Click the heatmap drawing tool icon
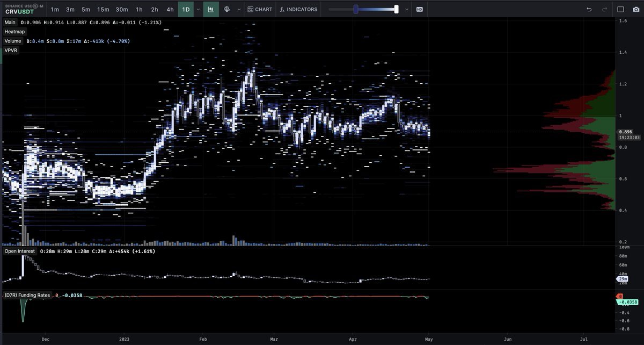 point(226,9)
